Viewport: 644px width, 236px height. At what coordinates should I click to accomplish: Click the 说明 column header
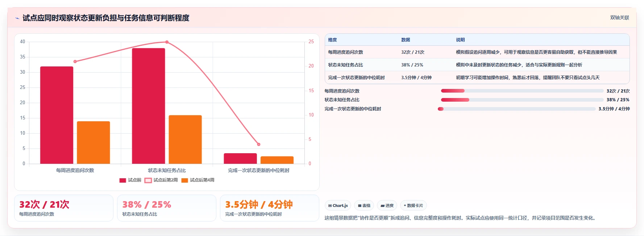point(460,40)
